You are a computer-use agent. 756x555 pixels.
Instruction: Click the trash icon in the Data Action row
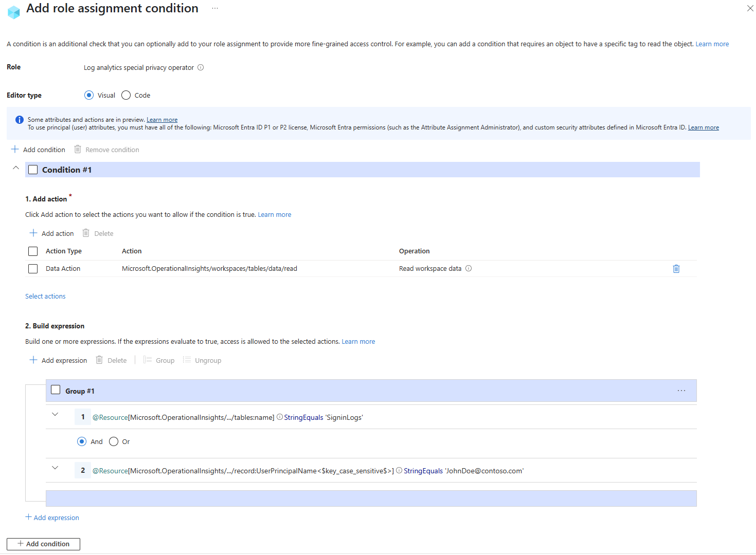pyautogui.click(x=676, y=269)
